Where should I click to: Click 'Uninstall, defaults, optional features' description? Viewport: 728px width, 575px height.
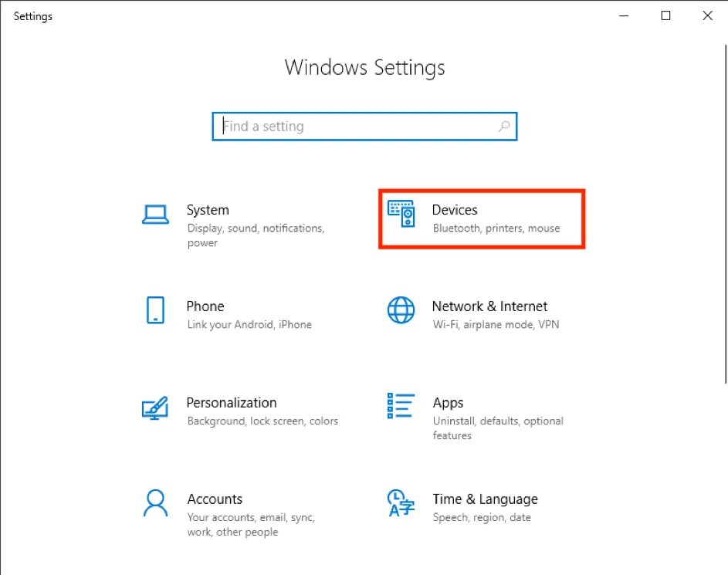498,428
